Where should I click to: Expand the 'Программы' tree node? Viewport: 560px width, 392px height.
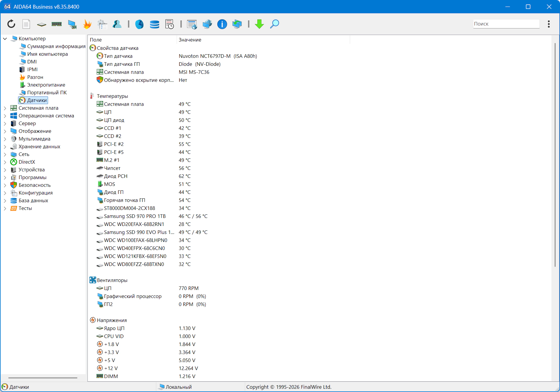tap(5, 177)
